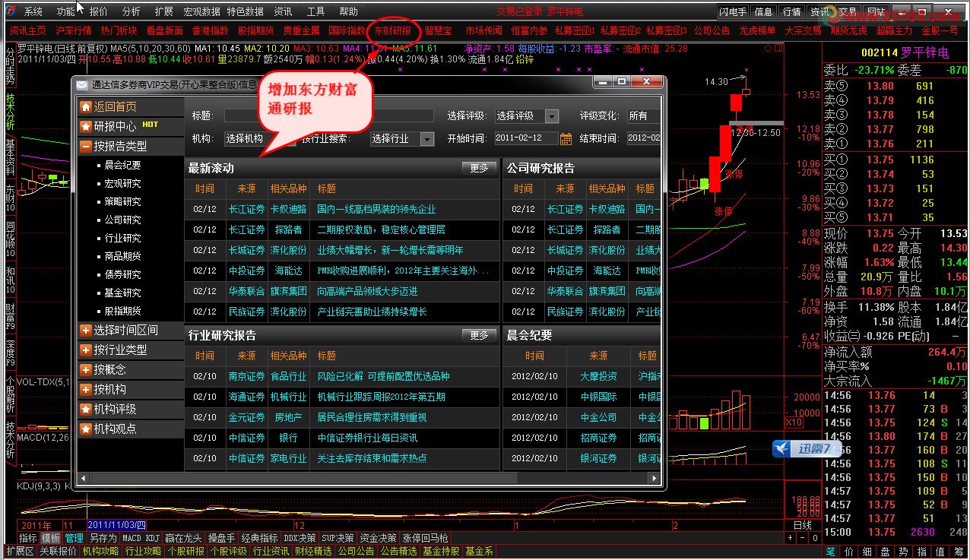Open the 龙虎榜单 toolbar item
The height and width of the screenshot is (560, 970).
pyautogui.click(x=757, y=30)
